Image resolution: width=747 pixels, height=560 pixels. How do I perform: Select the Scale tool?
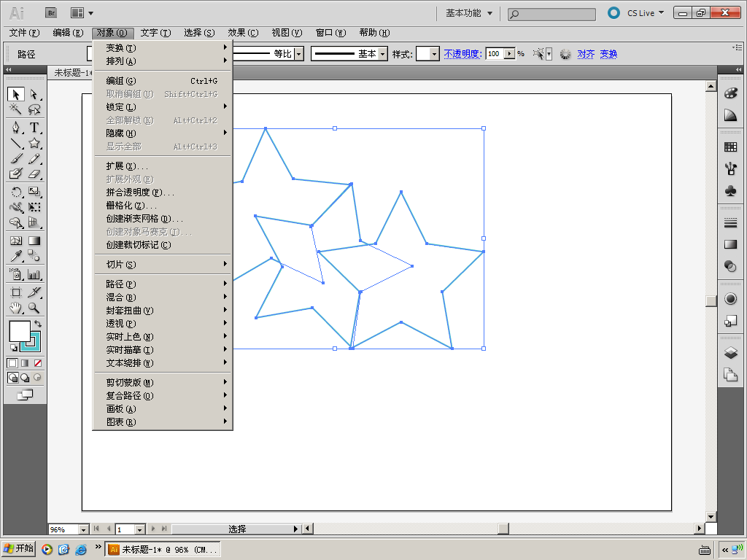[x=34, y=192]
